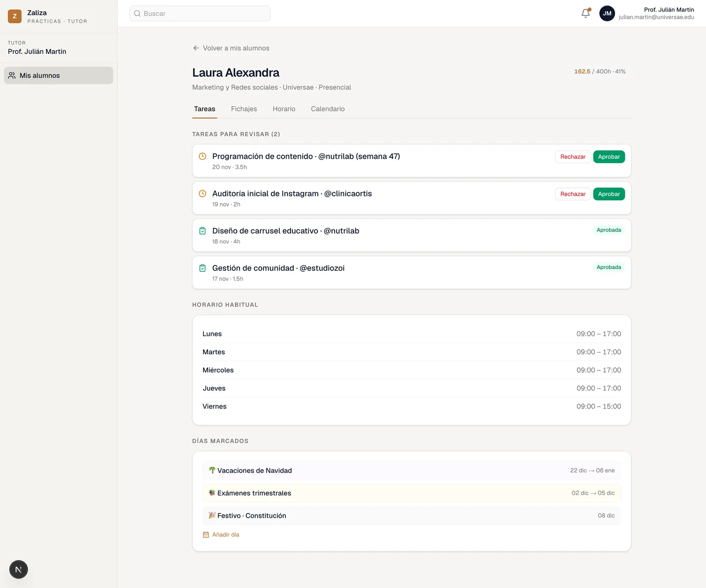Open the notifications bell
This screenshot has height=588, width=706.
[586, 13]
